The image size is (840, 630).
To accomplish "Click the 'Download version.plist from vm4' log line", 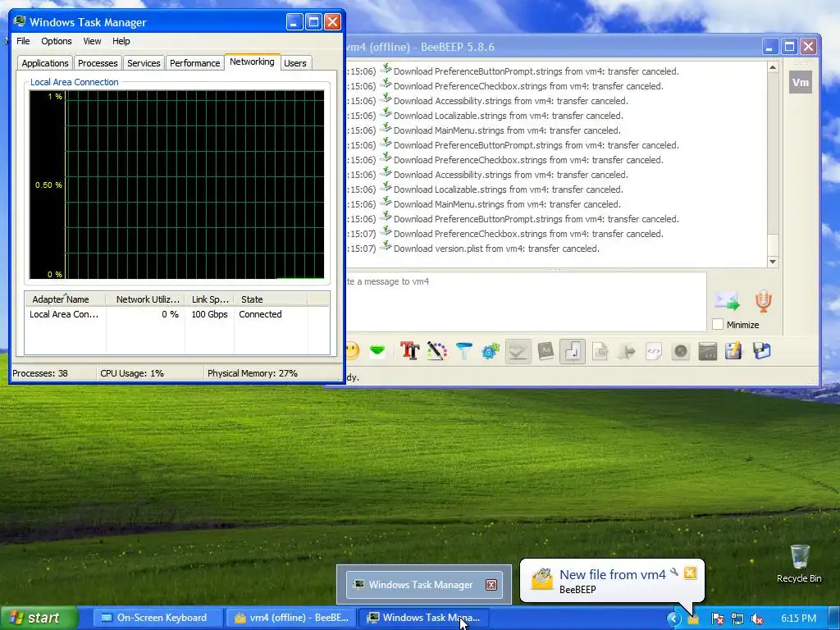I will tap(496, 249).
